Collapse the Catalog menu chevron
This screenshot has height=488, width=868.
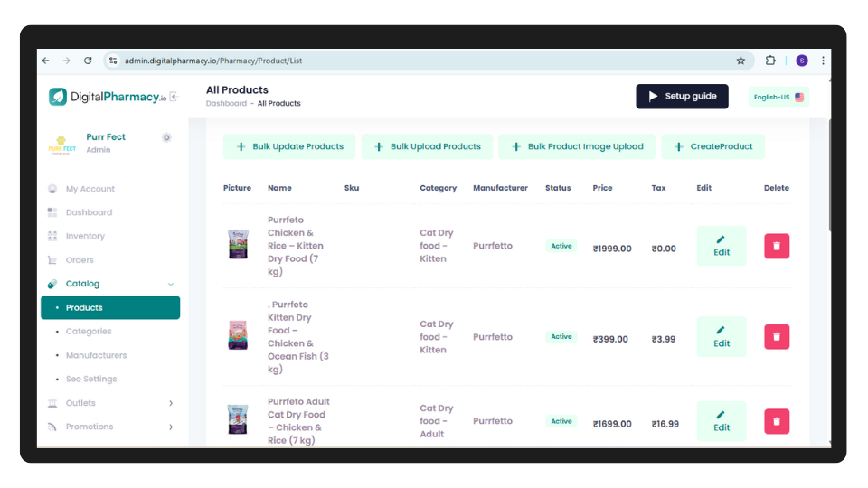tap(171, 285)
